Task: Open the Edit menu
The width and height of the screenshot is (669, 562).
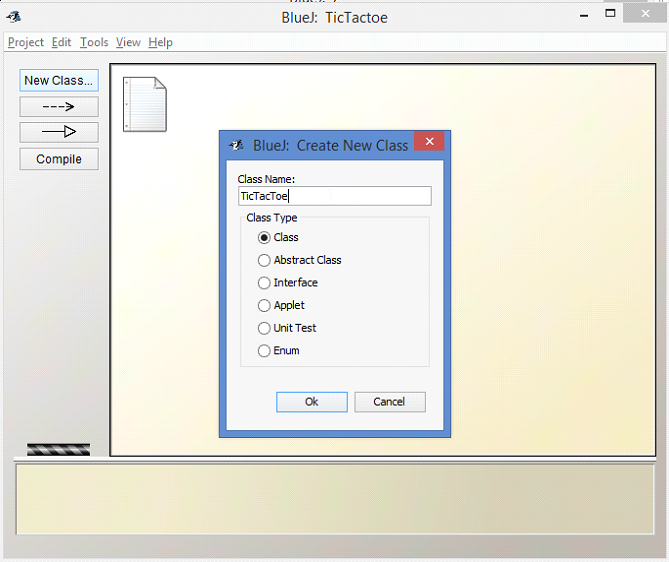Action: [x=61, y=42]
